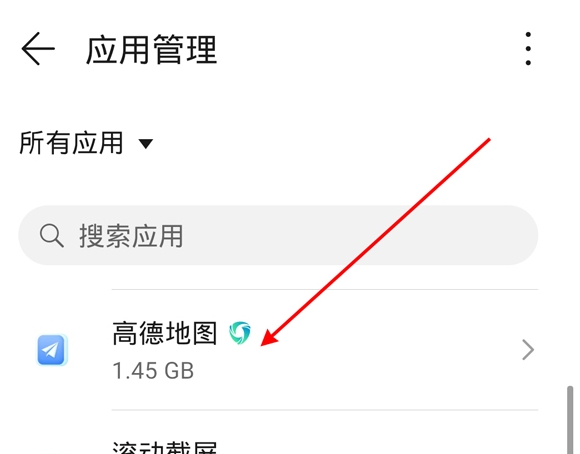The image size is (580, 454).
Task: Click the gray scrollbar thumb at right edge
Action: pos(570,420)
